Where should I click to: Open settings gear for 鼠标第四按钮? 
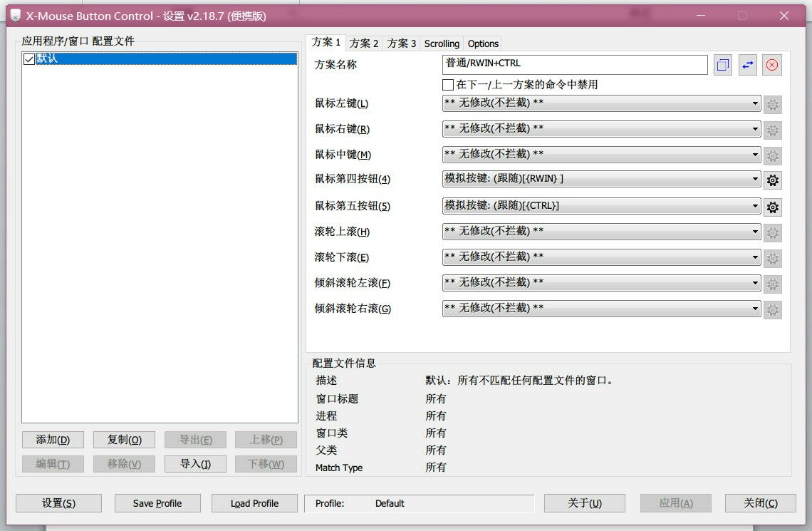(772, 180)
